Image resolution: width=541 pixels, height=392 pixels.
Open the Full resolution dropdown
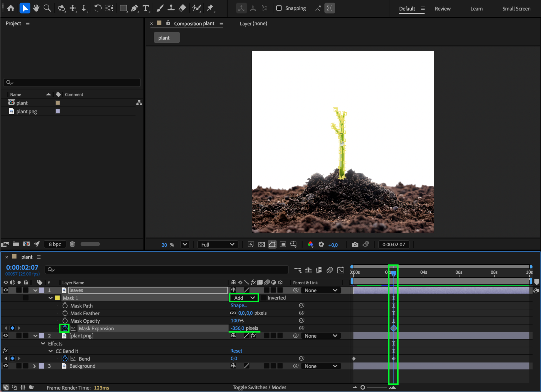[x=218, y=245]
